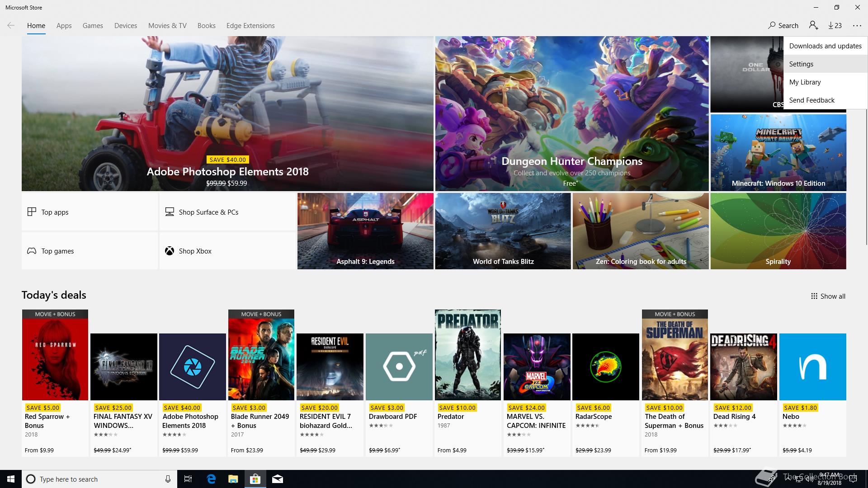Open Task View from the taskbar
The width and height of the screenshot is (868, 488).
click(x=188, y=479)
